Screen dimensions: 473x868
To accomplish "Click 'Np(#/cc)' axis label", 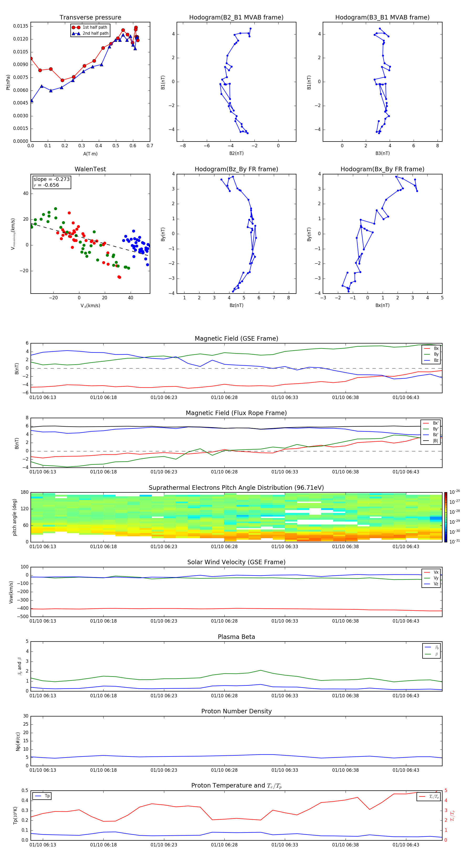I will click(18, 741).
